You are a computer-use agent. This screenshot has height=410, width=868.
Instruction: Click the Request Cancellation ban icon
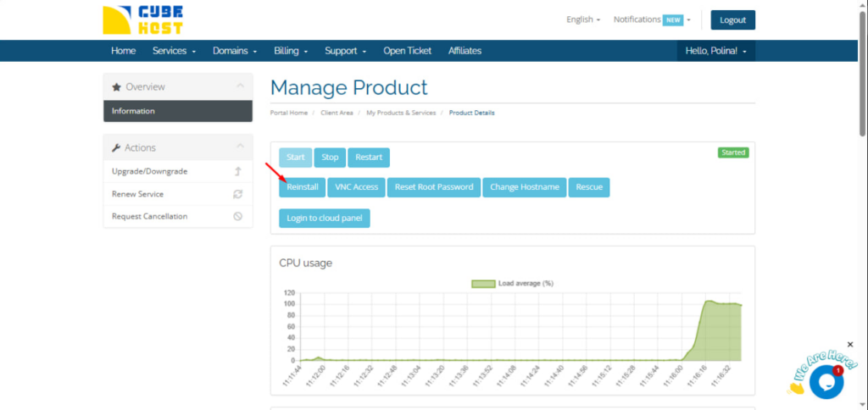(x=238, y=216)
